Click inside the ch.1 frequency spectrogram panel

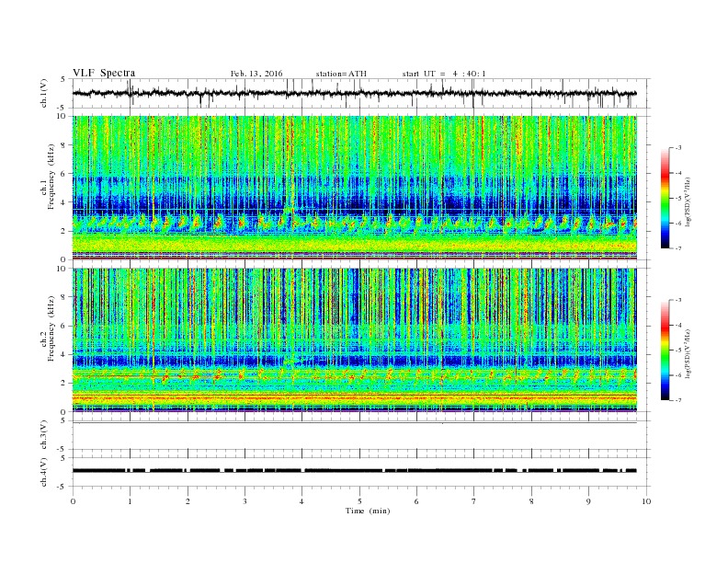point(355,188)
